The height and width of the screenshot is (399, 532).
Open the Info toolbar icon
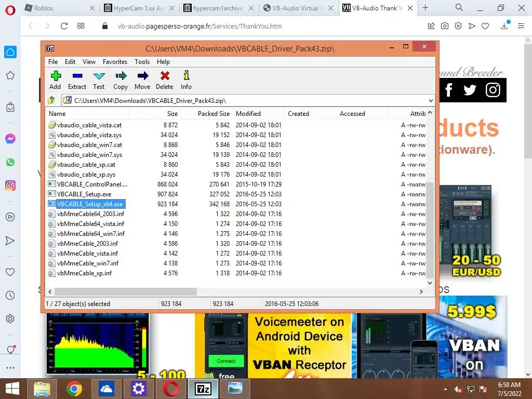click(x=186, y=80)
